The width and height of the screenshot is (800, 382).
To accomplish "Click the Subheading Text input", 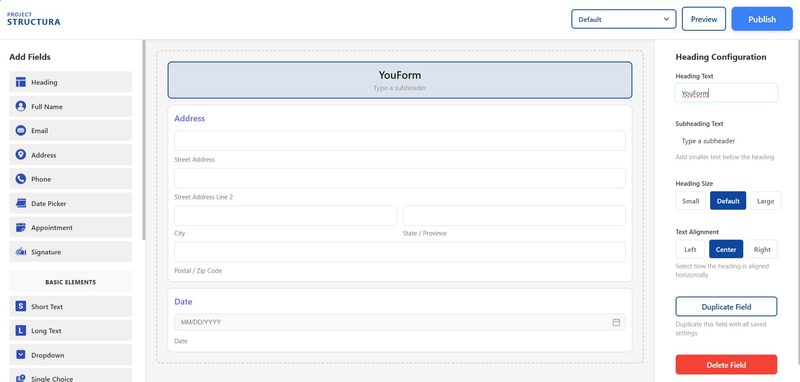I will click(726, 141).
